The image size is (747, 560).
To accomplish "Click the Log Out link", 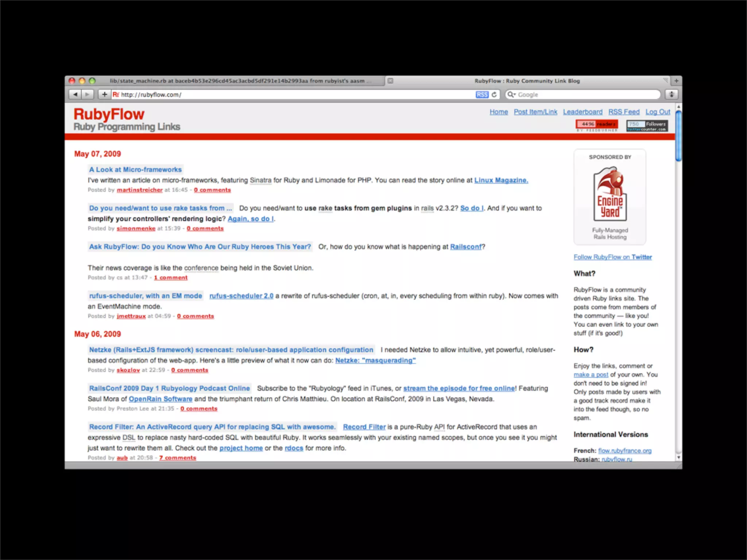I will [658, 112].
